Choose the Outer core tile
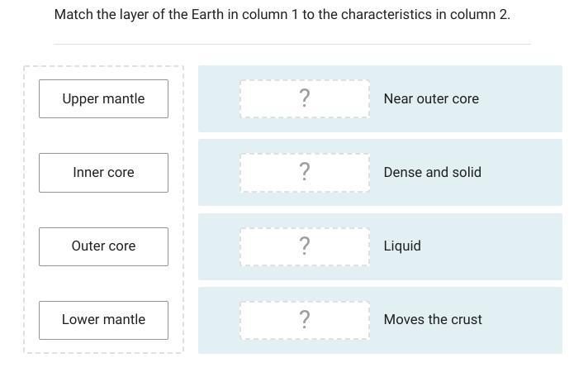The height and width of the screenshot is (377, 588). pos(103,246)
